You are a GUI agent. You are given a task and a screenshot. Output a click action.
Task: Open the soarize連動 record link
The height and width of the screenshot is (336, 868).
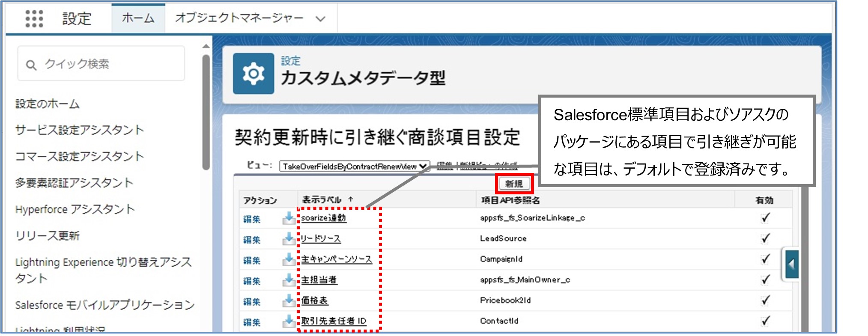[323, 218]
